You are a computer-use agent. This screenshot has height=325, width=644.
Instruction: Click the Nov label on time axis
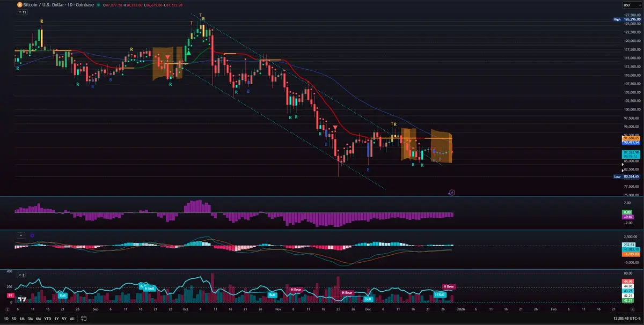click(278, 309)
